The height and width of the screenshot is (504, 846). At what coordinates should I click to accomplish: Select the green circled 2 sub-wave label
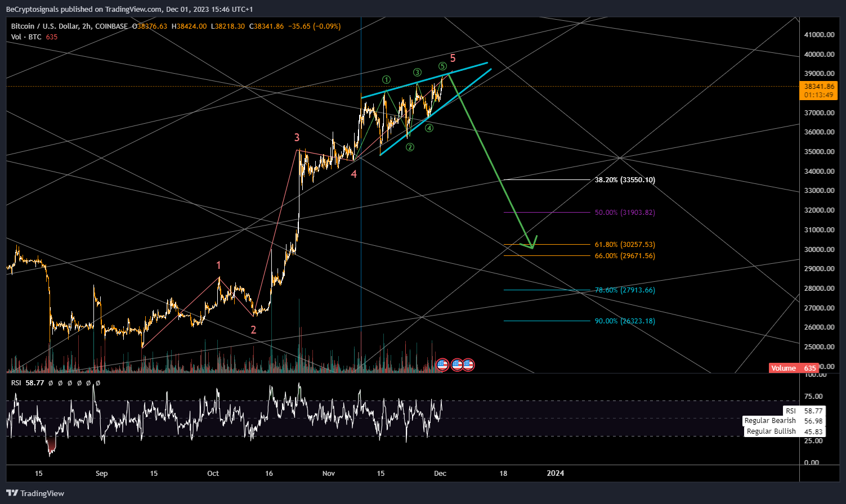pos(410,147)
